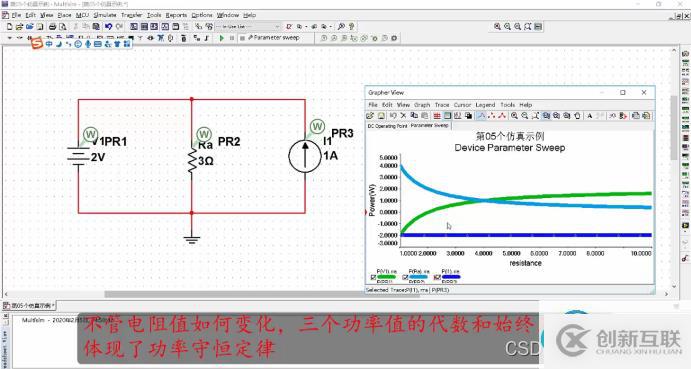Open the Simulate menu in Multisim
Viewport: 691px width, 369px height.
(x=105, y=15)
